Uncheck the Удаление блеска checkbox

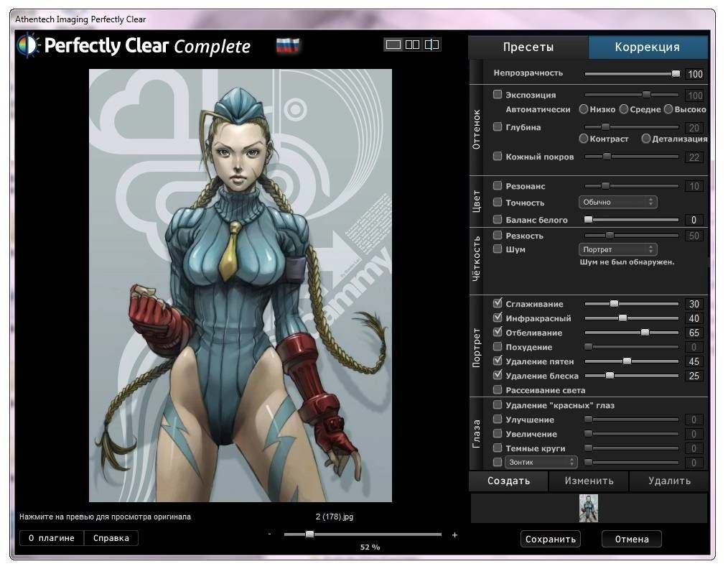click(x=498, y=375)
